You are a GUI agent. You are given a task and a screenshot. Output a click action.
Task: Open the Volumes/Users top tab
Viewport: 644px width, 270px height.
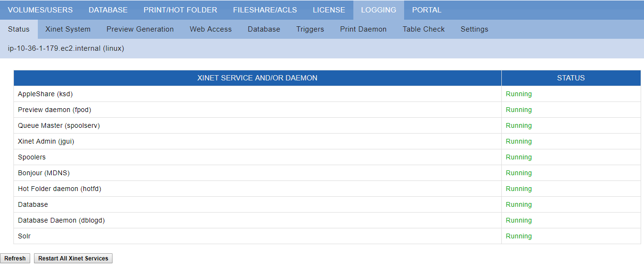click(x=40, y=10)
